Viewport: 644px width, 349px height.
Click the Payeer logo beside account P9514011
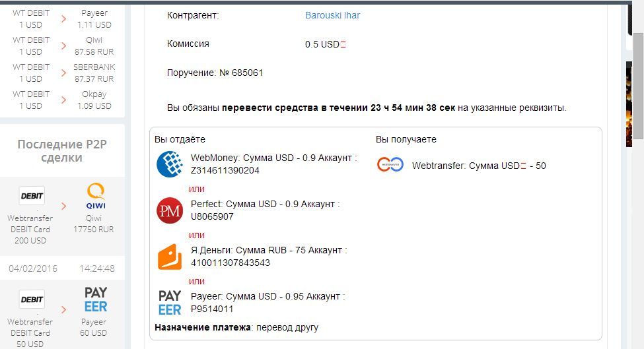pos(169,302)
